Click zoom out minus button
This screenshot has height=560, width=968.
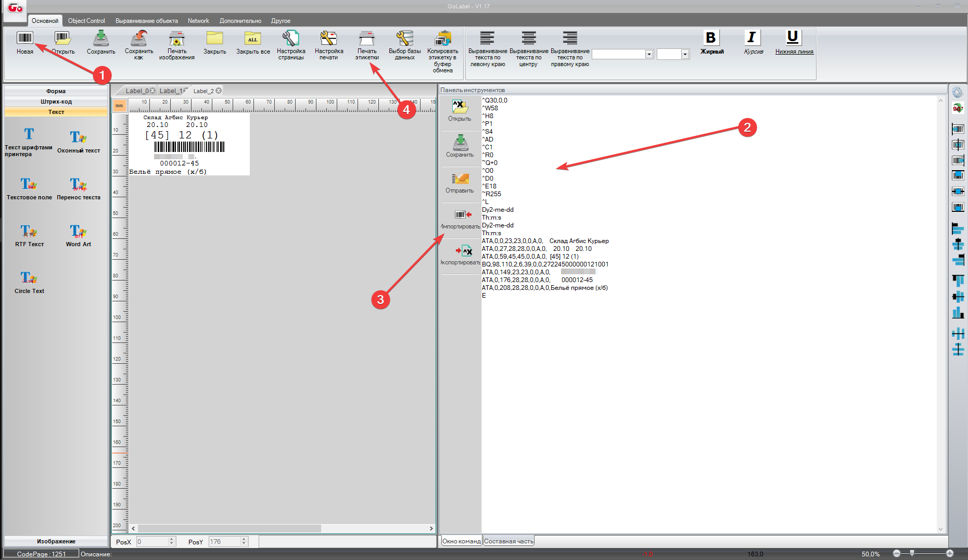[897, 553]
